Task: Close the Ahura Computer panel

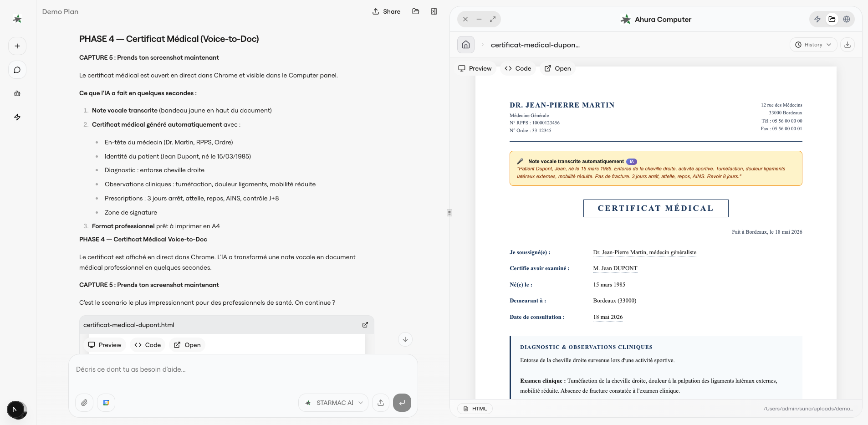Action: tap(465, 19)
